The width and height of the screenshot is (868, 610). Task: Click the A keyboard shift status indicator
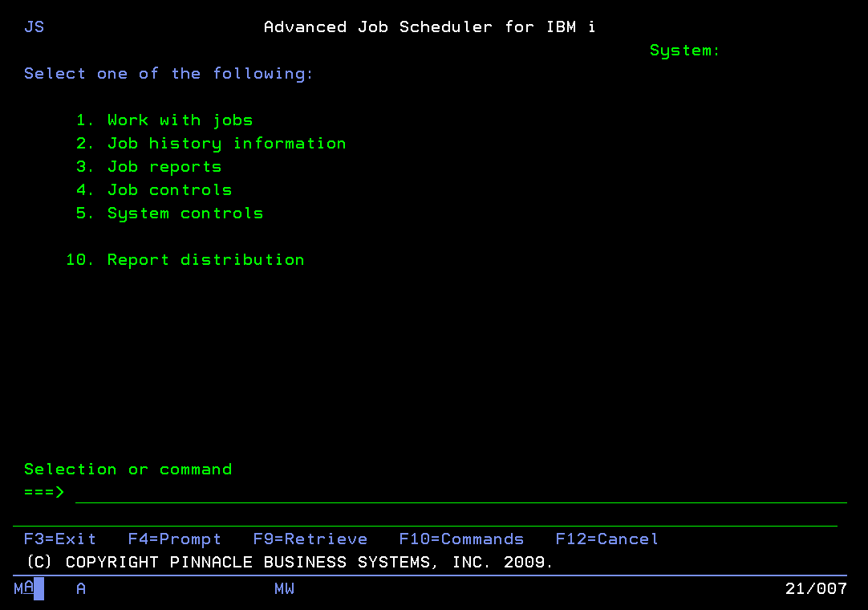click(x=79, y=588)
